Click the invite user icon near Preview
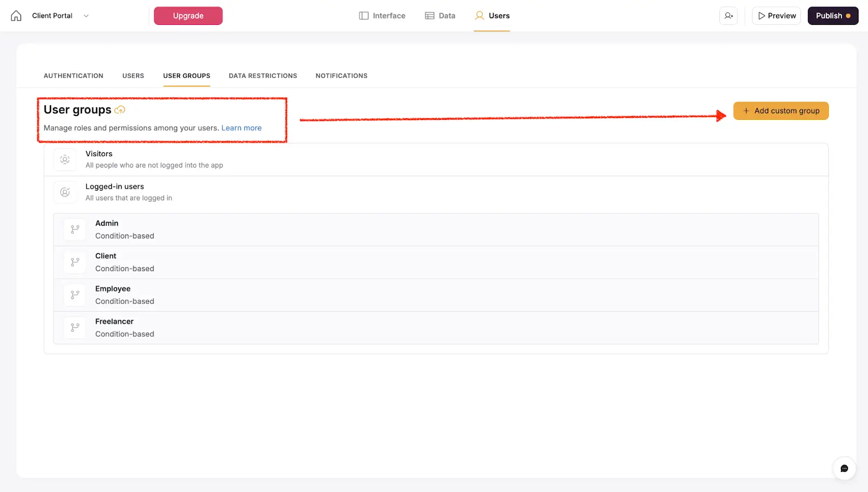Viewport: 868px width, 492px height. (x=728, y=16)
